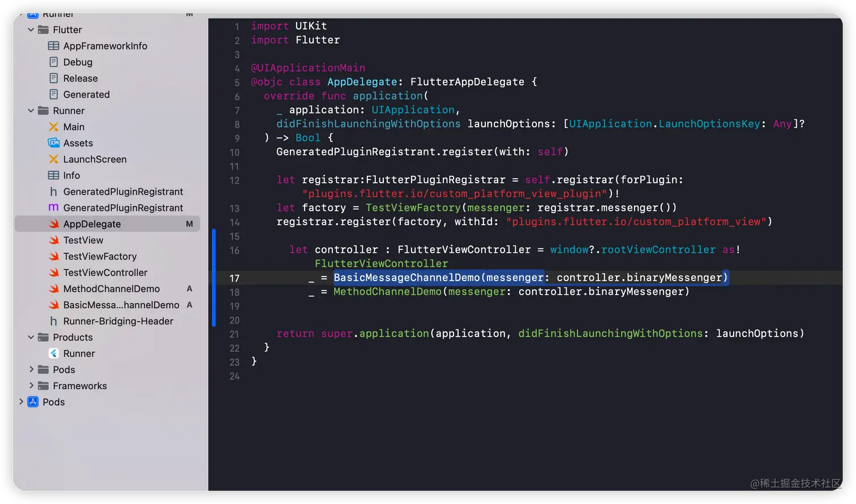Image resolution: width=856 pixels, height=504 pixels.
Task: Click the return keyword on line 21
Action: click(x=295, y=334)
